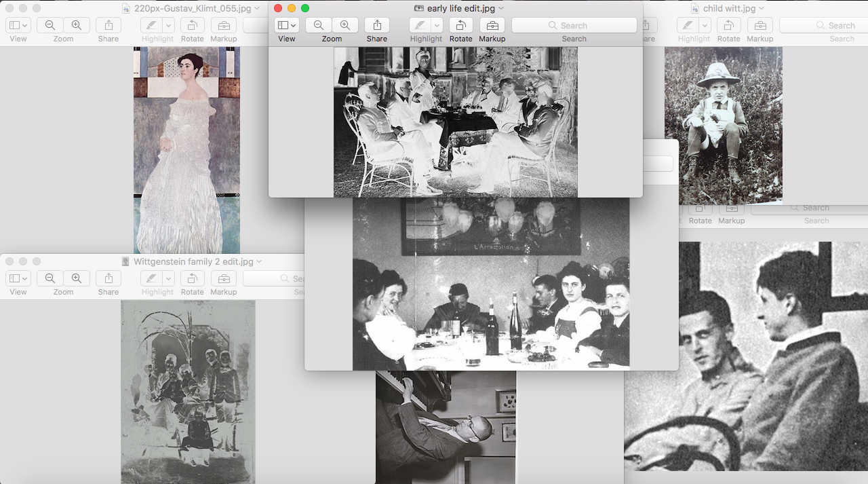Image resolution: width=868 pixels, height=484 pixels.
Task: Expand View menu in early life edit.jpg
Action: pyautogui.click(x=287, y=25)
